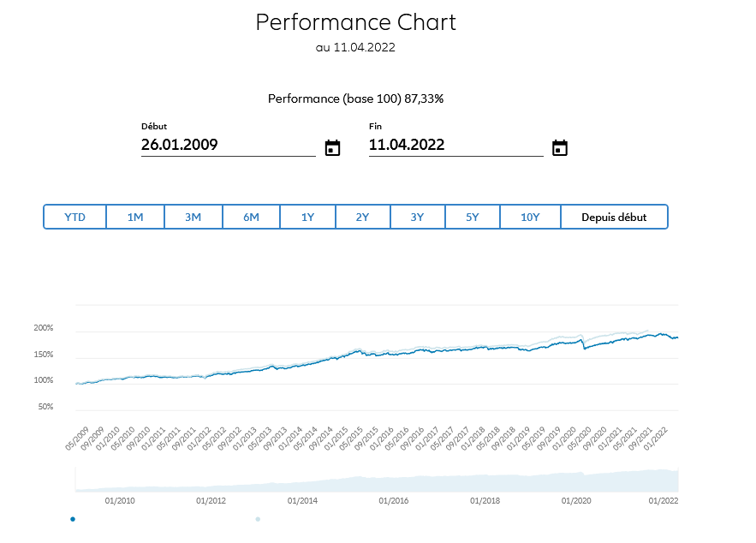Select the 1M period tab
Image resolution: width=756 pixels, height=543 pixels.
[x=135, y=217]
